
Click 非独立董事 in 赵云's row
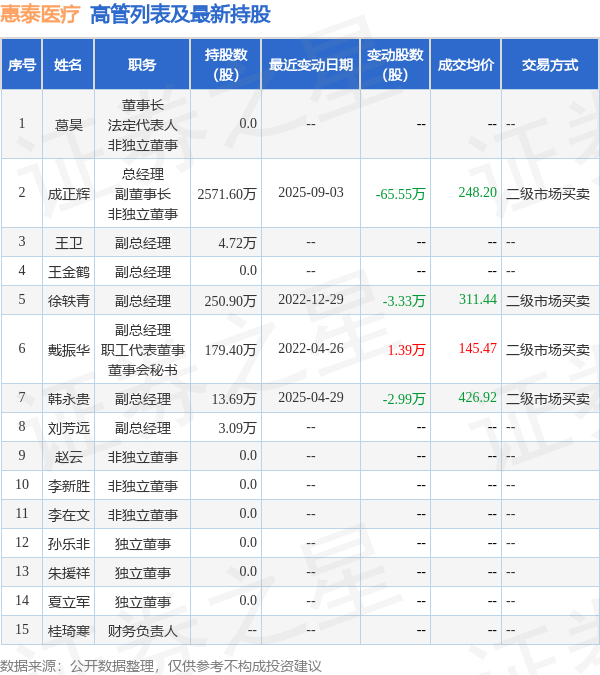point(142,457)
